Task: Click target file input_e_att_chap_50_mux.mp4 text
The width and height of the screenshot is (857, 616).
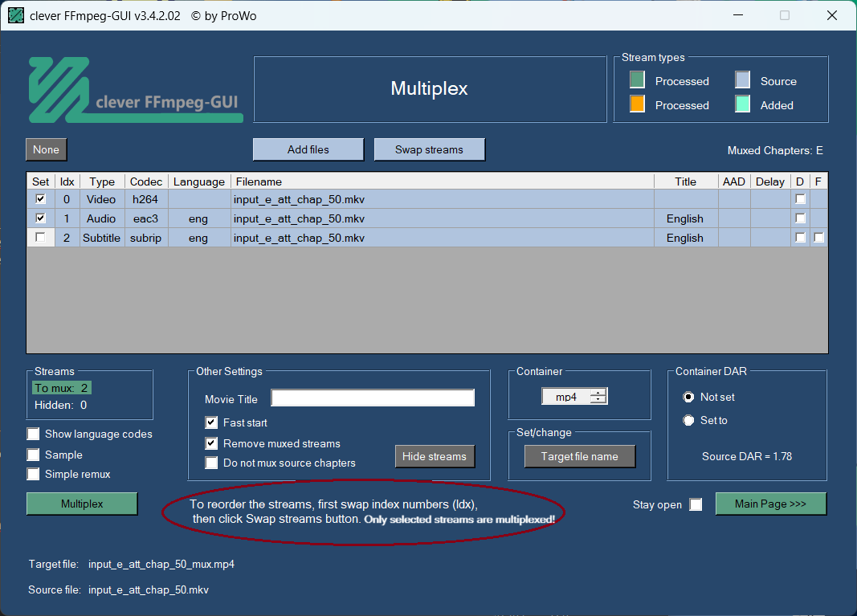Action: [x=161, y=564]
